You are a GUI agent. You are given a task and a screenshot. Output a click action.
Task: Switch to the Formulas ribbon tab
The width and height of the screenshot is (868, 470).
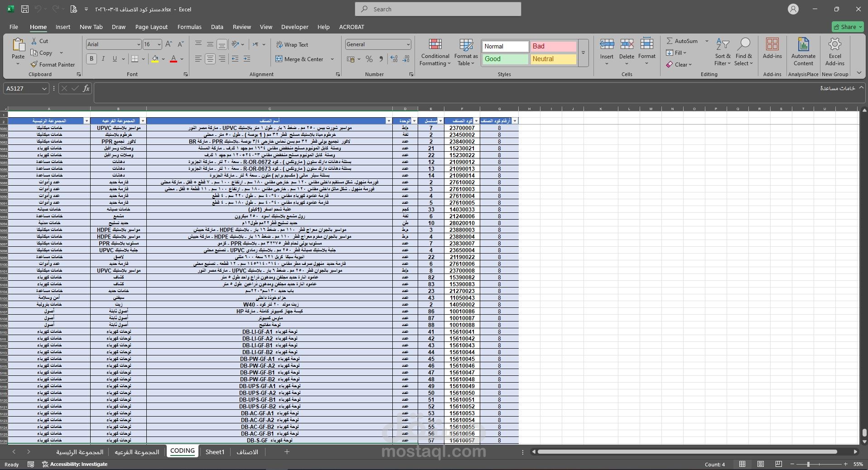[189, 27]
